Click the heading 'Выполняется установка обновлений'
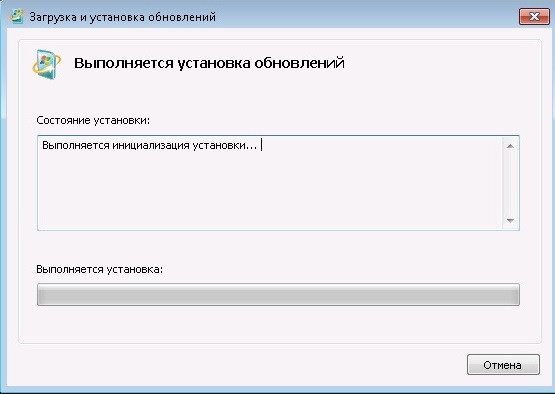Screen dimensions: 555x394 point(209,63)
